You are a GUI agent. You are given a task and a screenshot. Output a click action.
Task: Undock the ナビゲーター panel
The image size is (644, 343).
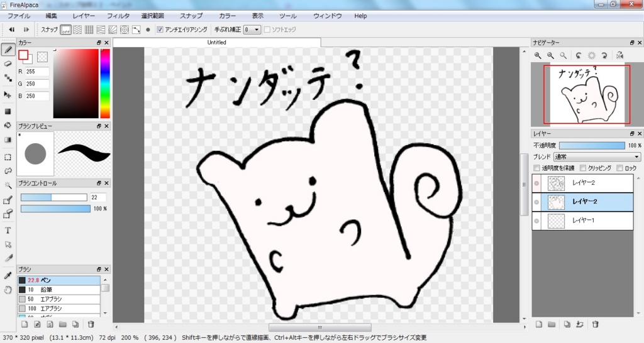coord(632,43)
